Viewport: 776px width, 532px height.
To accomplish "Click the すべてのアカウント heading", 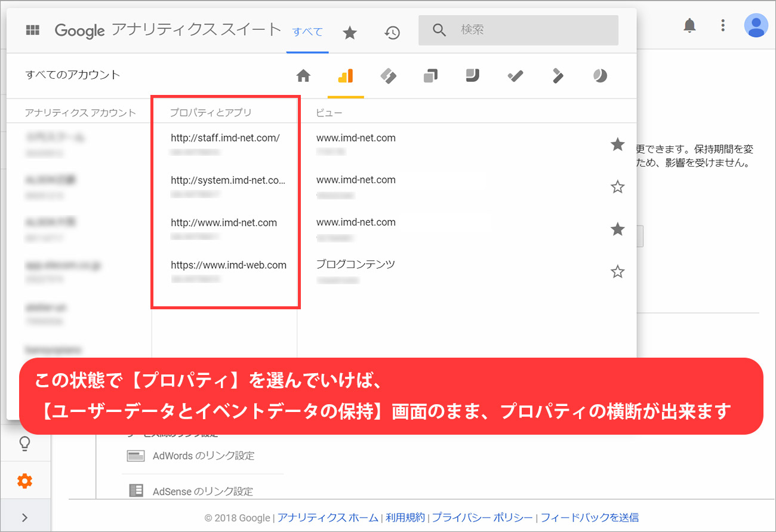I will tap(73, 75).
